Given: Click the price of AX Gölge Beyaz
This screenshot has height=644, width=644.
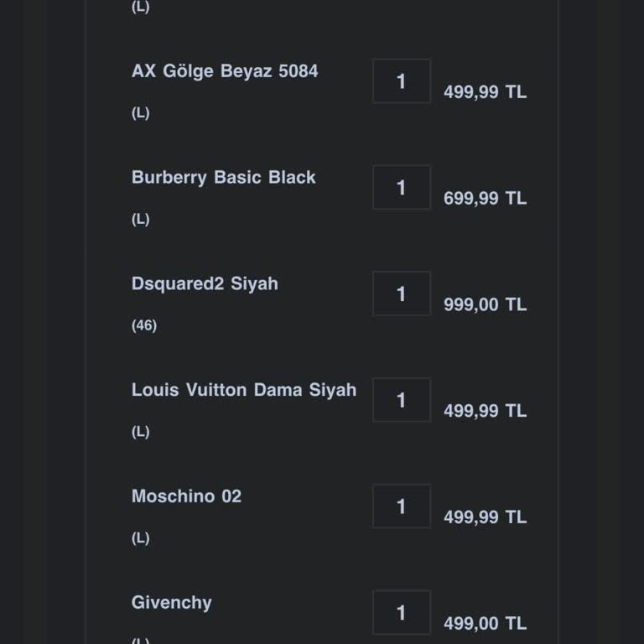Looking at the screenshot, I should tap(485, 92).
